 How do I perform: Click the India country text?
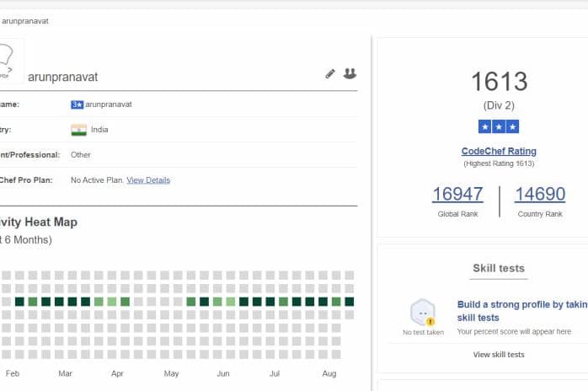pos(99,130)
